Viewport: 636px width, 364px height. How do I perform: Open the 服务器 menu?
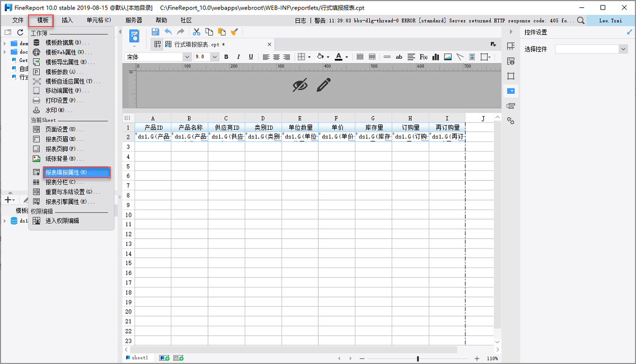[134, 20]
